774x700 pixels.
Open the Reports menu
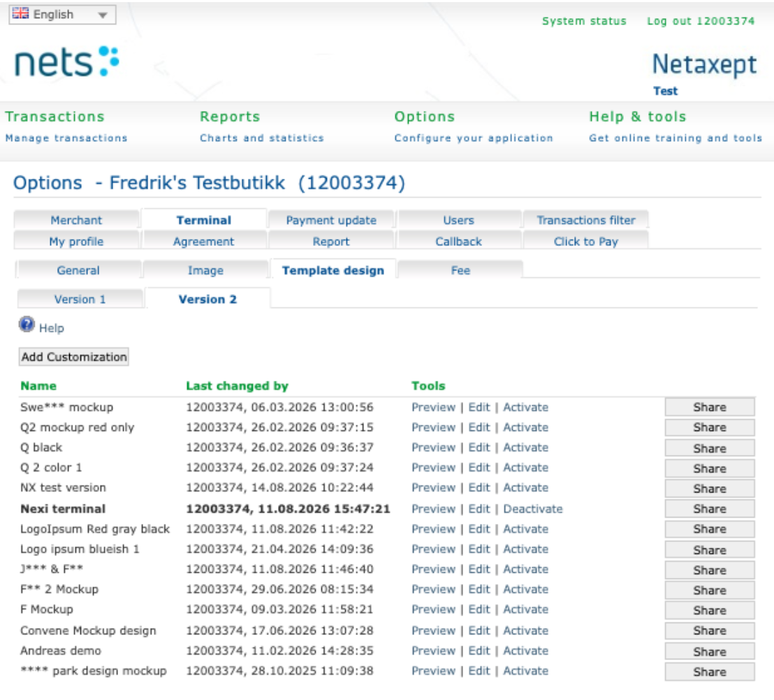[230, 117]
